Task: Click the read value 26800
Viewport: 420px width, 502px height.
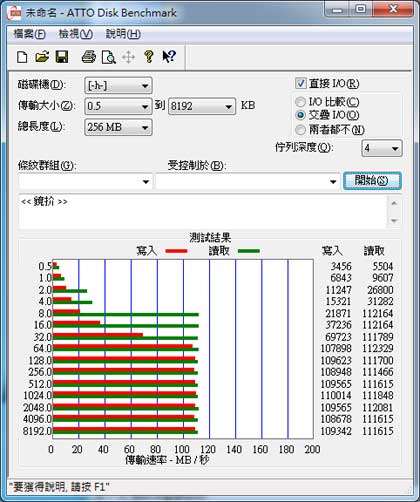Action: point(380,290)
